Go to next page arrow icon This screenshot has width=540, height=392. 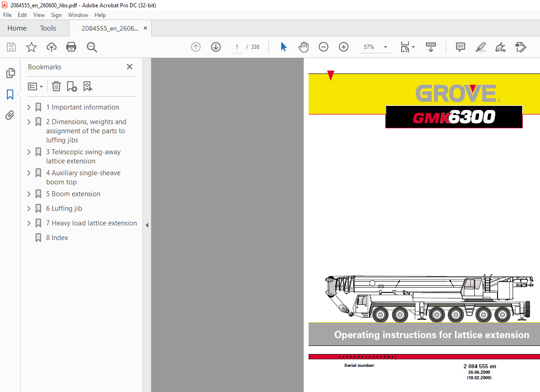216,47
